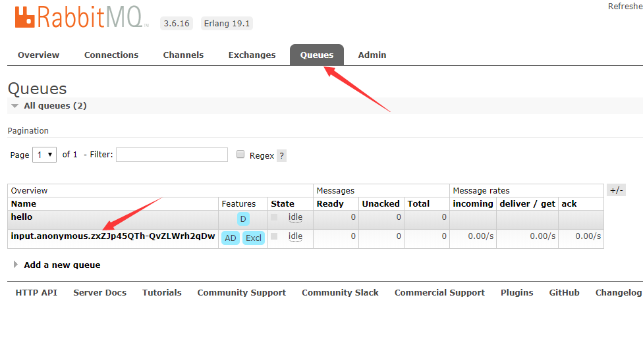Click the D feature badge for hello
This screenshot has height=364, width=643.
243,219
